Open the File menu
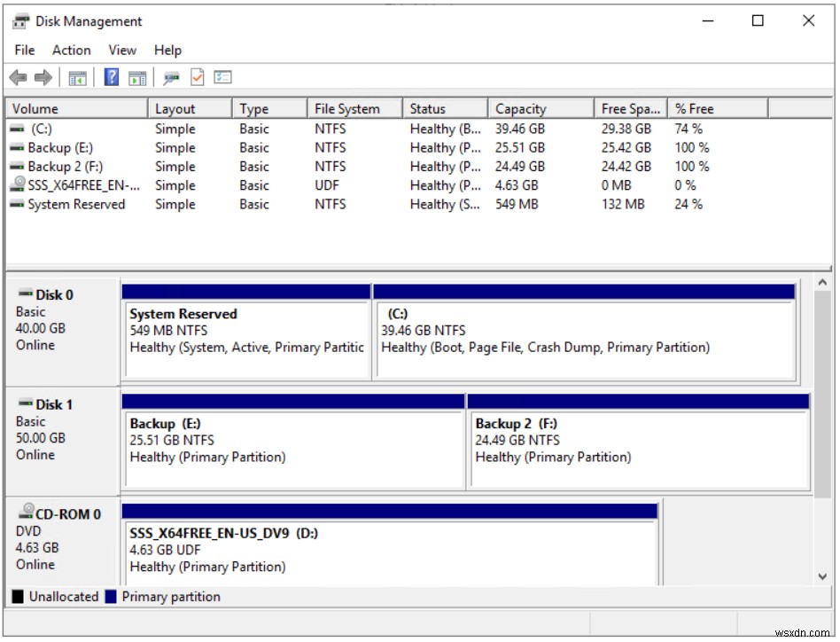The image size is (840, 642). pos(24,50)
